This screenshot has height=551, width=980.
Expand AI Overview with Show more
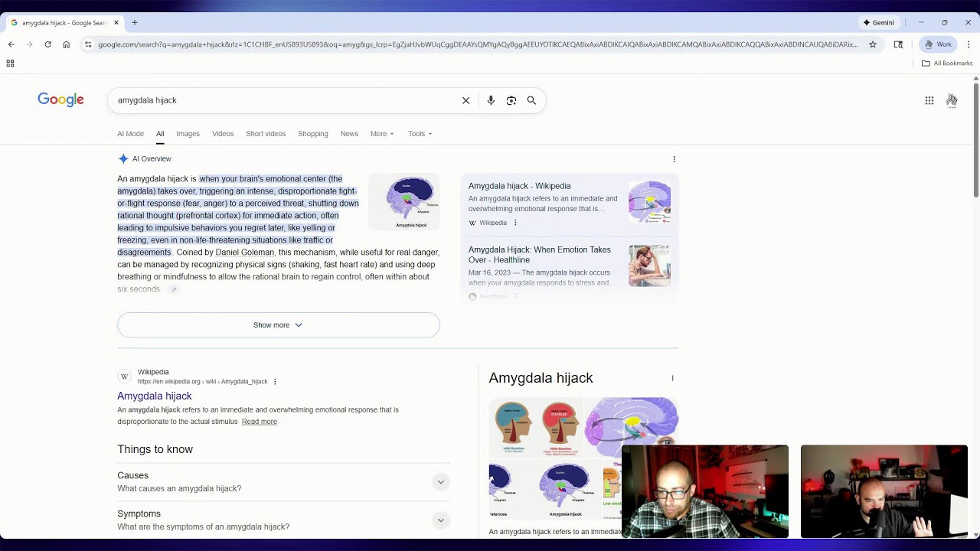click(x=278, y=325)
